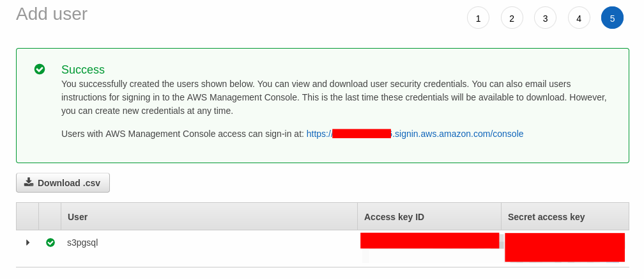The width and height of the screenshot is (644, 279).
Task: Download the credentials .csv file
Action: coord(63,182)
